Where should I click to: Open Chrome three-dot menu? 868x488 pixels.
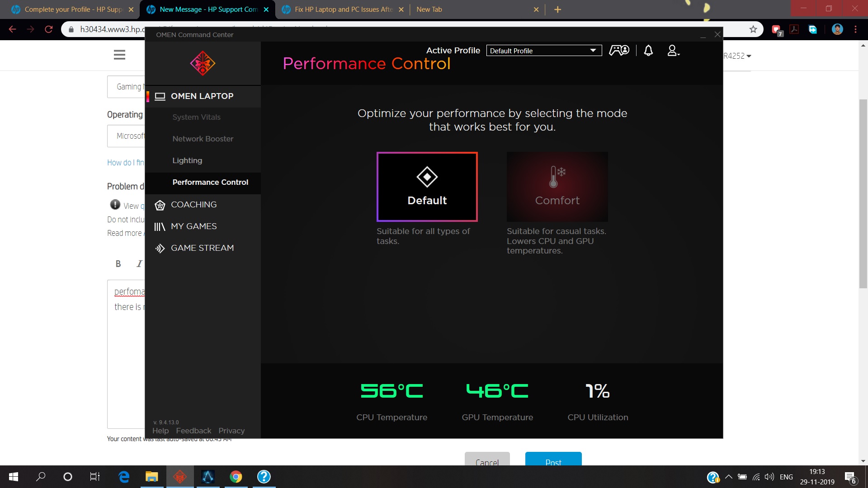[855, 29]
